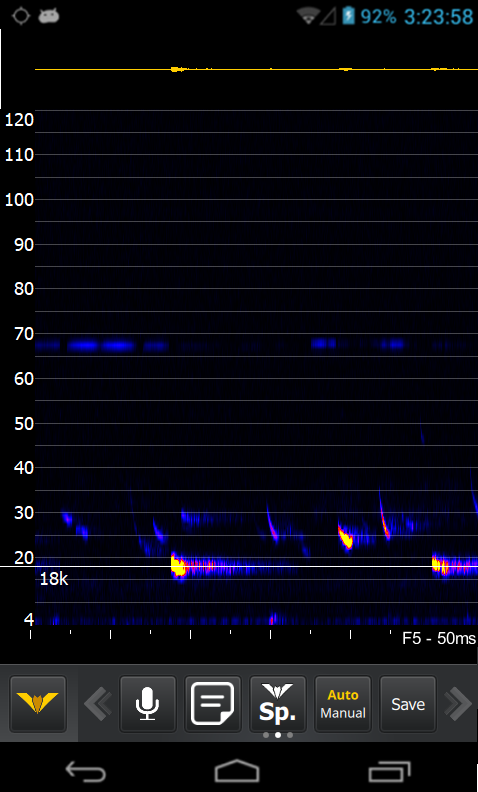478x792 pixels.
Task: Save the current recording
Action: coord(408,704)
